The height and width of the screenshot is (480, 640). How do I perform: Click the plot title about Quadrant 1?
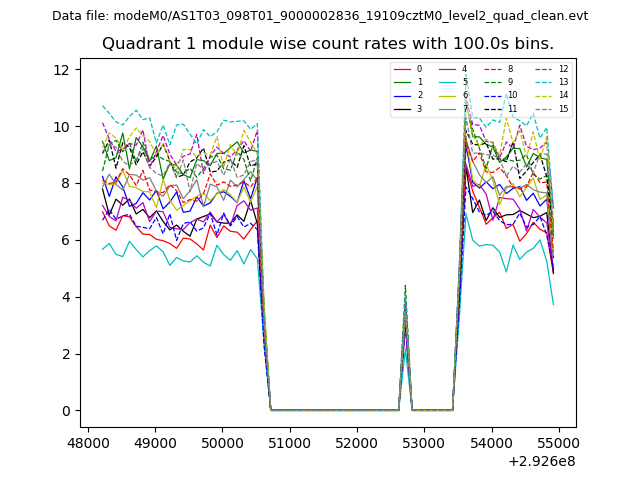328,44
